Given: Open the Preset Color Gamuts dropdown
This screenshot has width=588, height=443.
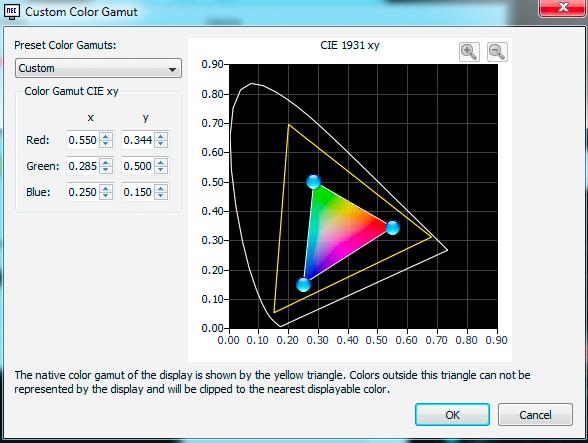Looking at the screenshot, I should [x=98, y=68].
